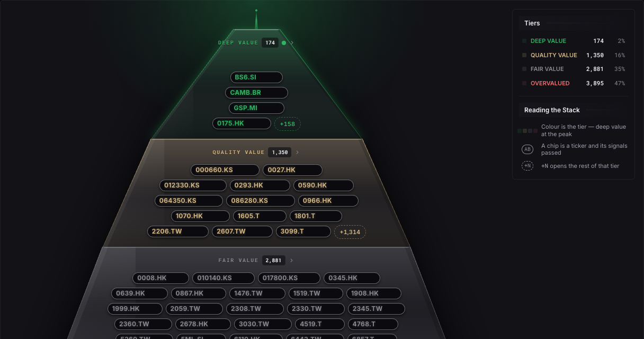Open the 2308.TW chip
Image resolution: width=644 pixels, height=339 pixels.
pyautogui.click(x=255, y=309)
